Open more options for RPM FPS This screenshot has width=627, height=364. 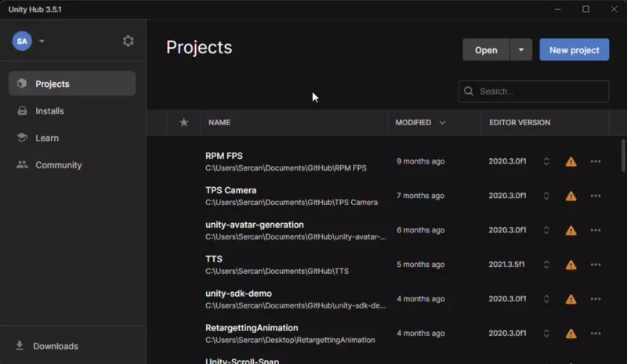(596, 161)
